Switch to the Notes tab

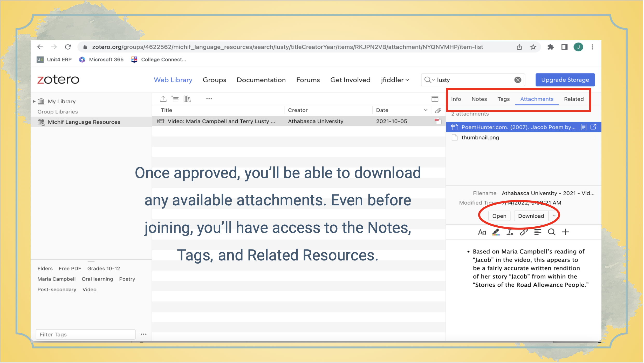click(x=479, y=99)
